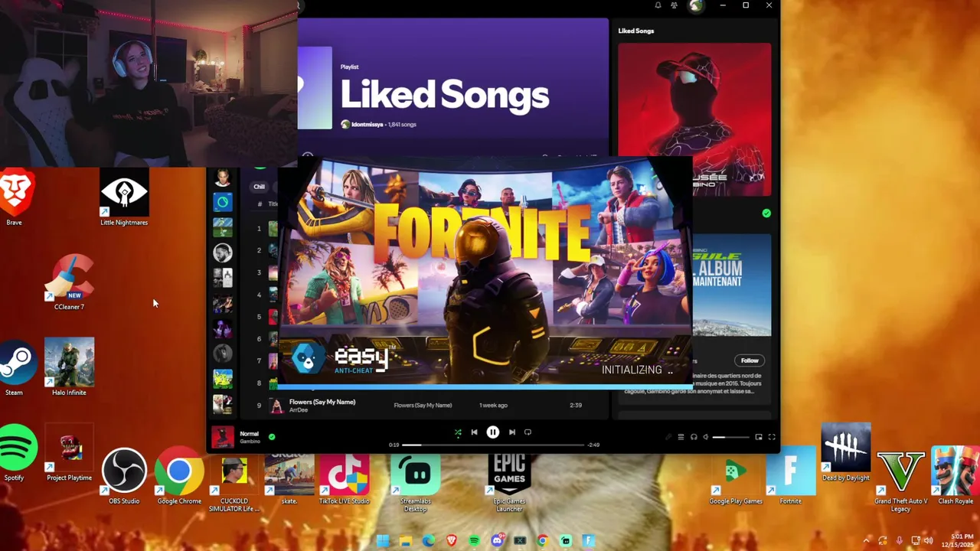Viewport: 980px width, 551px height.
Task: Open the Flowers (Say My Name) album link
Action: [x=423, y=406]
